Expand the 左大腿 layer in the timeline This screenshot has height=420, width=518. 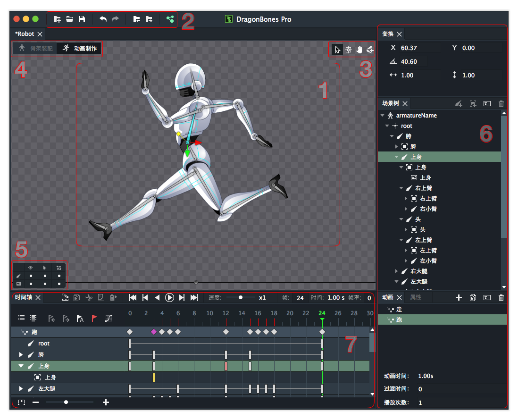click(x=21, y=388)
